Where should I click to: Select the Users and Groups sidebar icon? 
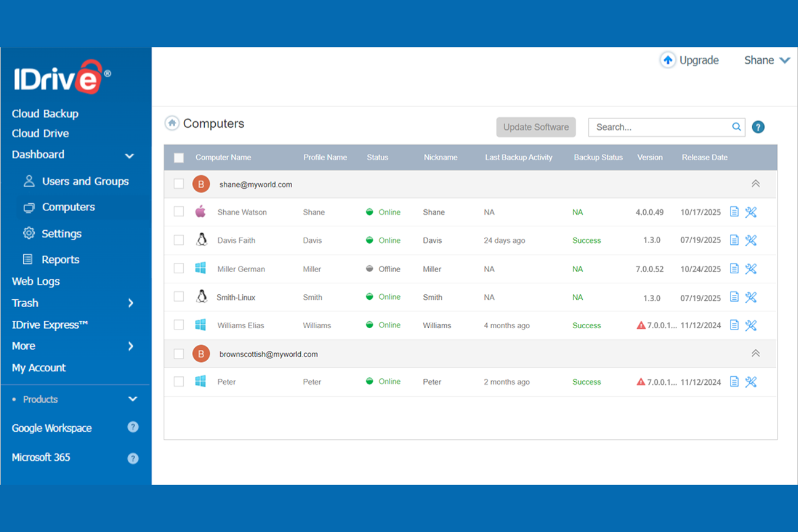28,181
